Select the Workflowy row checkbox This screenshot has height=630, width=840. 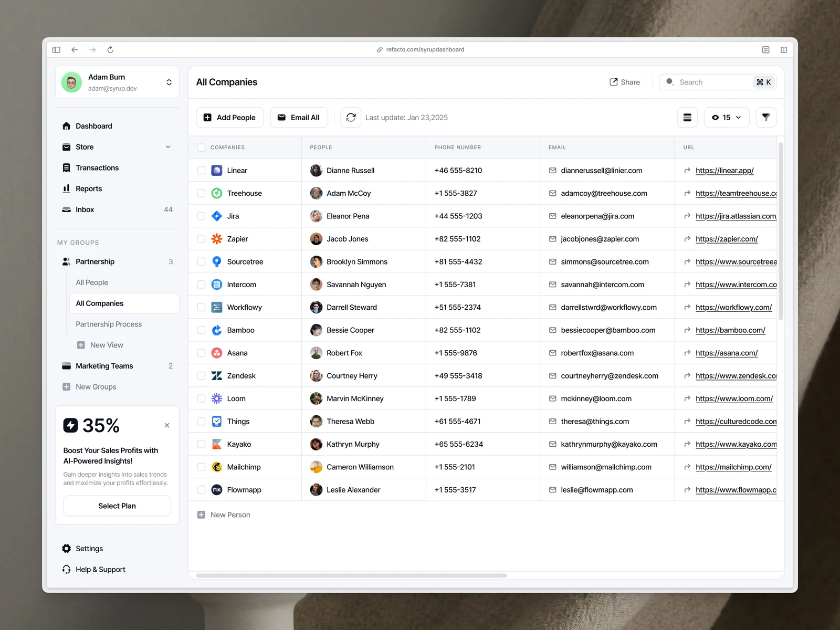tap(201, 308)
